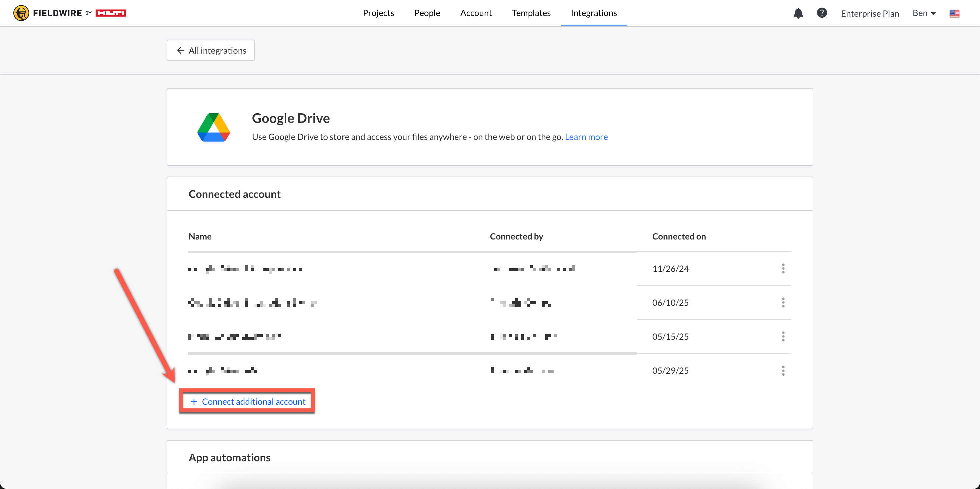Open options menu for 05/15/25 account
The image size is (980, 489).
point(783,336)
